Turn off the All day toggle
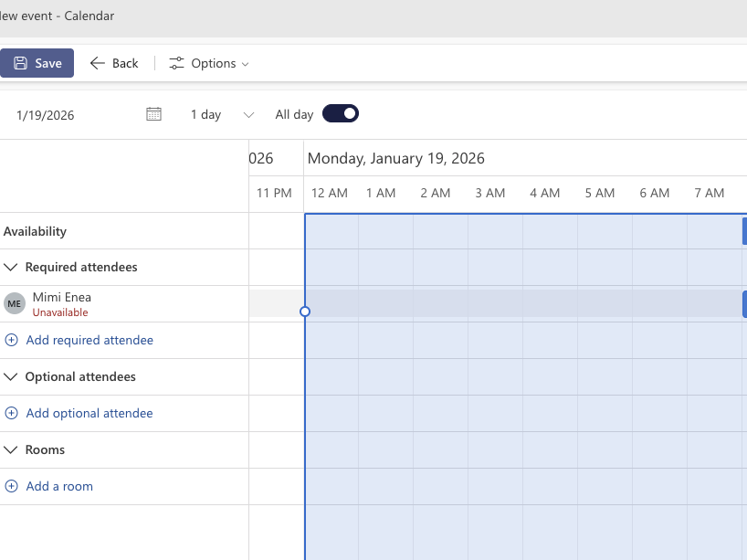This screenshot has height=560, width=747. click(340, 114)
